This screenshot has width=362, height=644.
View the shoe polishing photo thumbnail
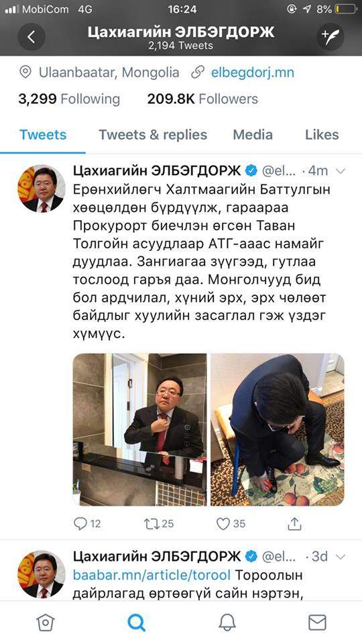pos(278,429)
